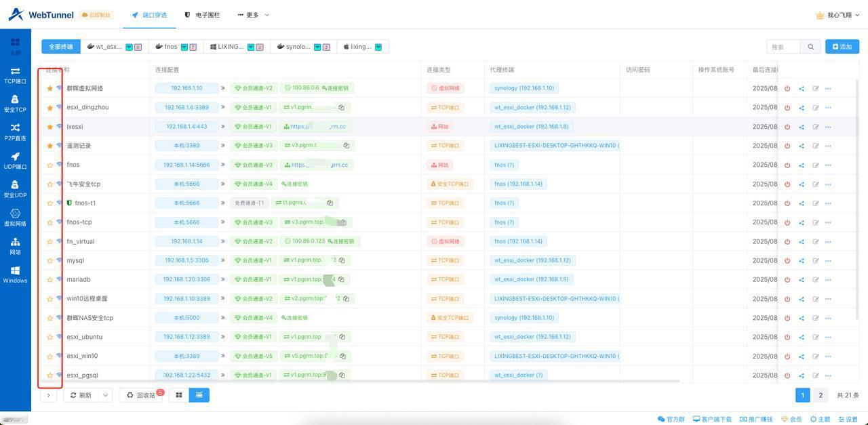Select the 全部终端 tab

(61, 47)
